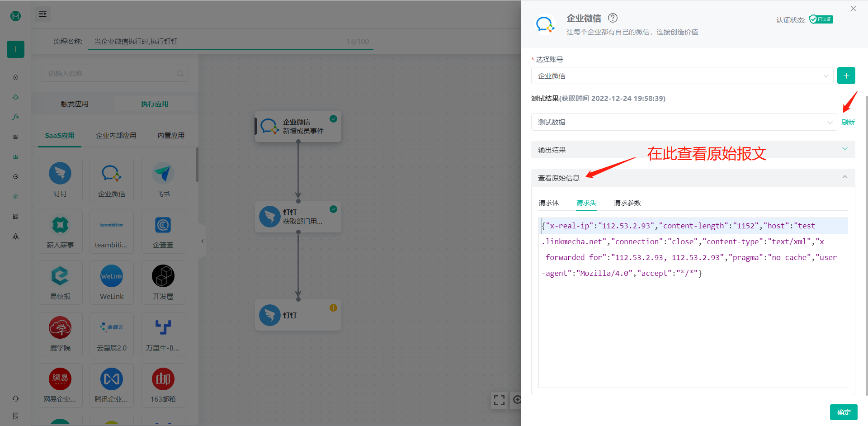Select the 企业微信 app in SaaS list

click(112, 180)
